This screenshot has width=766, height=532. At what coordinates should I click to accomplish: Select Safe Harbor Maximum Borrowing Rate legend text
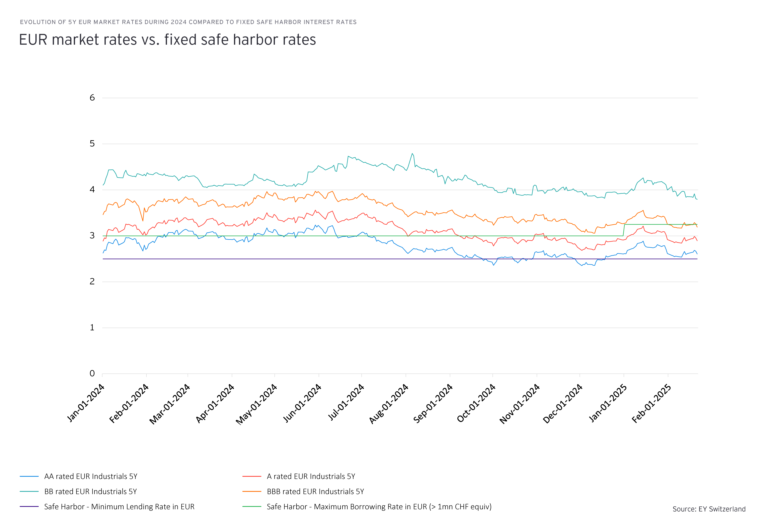[x=379, y=507]
